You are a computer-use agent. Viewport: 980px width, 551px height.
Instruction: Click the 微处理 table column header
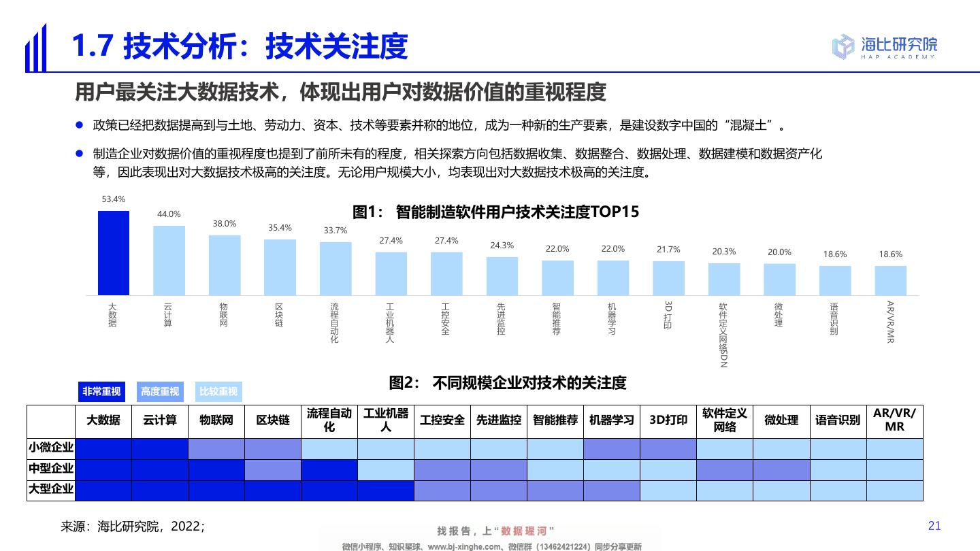click(781, 420)
